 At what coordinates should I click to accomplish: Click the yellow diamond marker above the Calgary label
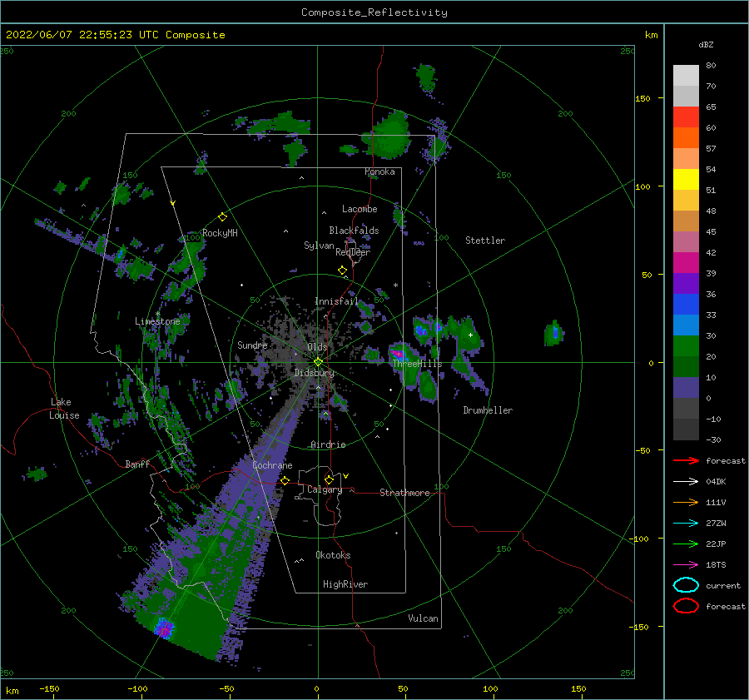[x=329, y=479]
